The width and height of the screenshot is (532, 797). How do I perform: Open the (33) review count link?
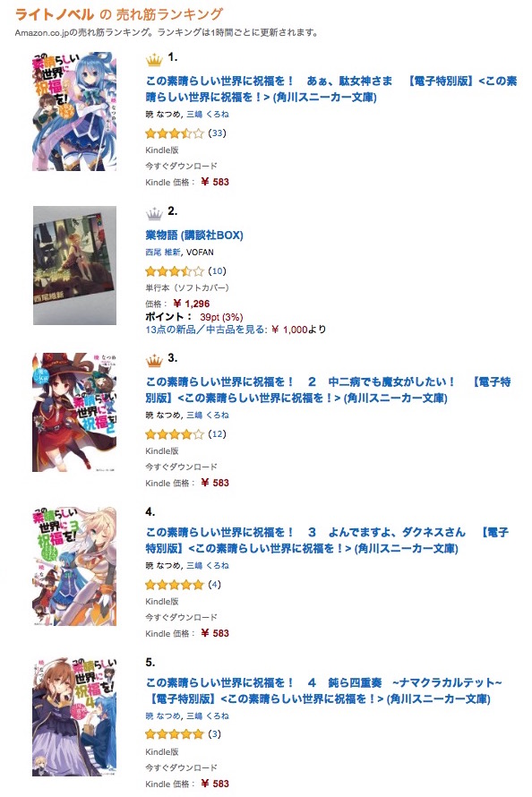[x=217, y=133]
